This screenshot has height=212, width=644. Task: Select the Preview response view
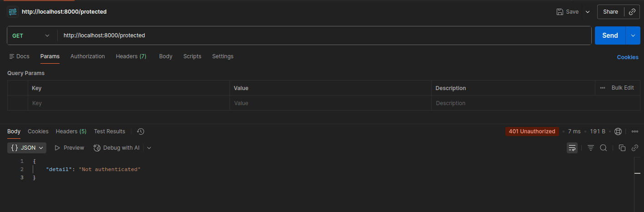[70, 148]
